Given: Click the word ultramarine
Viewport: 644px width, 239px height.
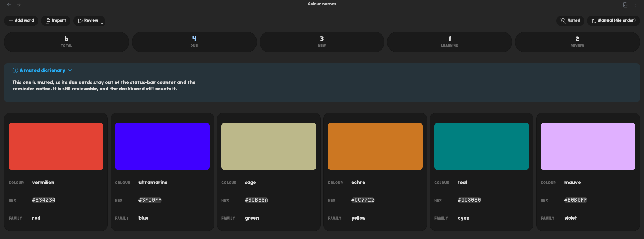Looking at the screenshot, I should click(x=153, y=182).
